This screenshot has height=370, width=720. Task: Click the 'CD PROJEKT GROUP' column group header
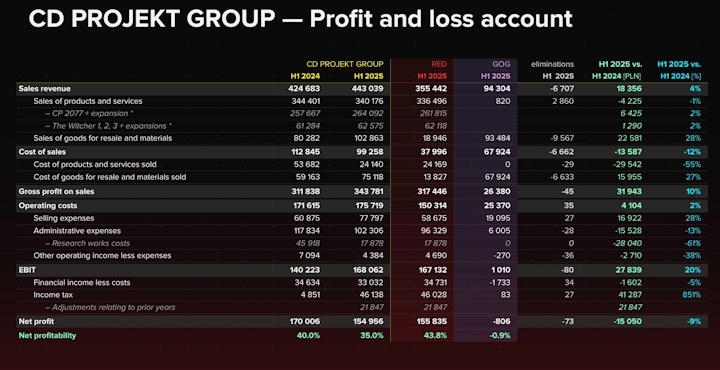pos(345,64)
